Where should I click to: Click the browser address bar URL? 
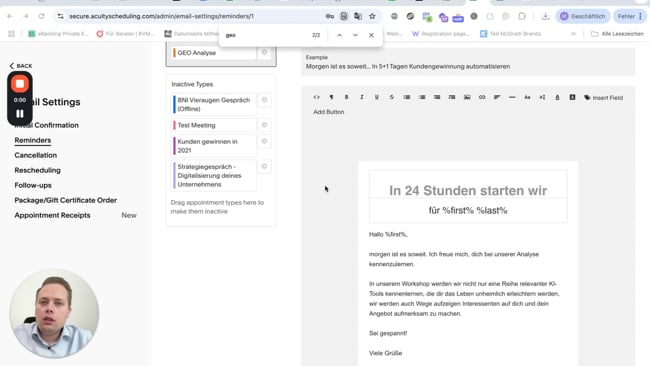161,16
